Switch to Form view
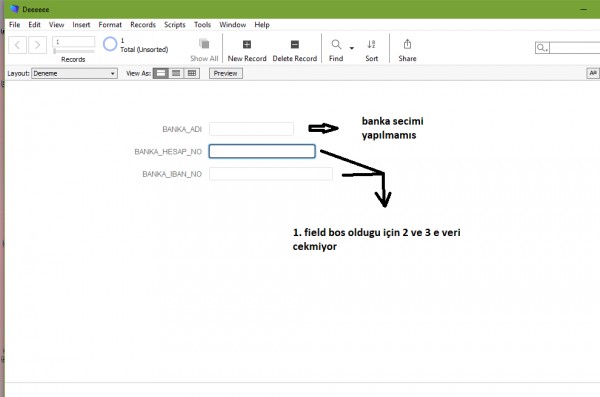Viewport: 600px width, 397px height. (x=161, y=73)
